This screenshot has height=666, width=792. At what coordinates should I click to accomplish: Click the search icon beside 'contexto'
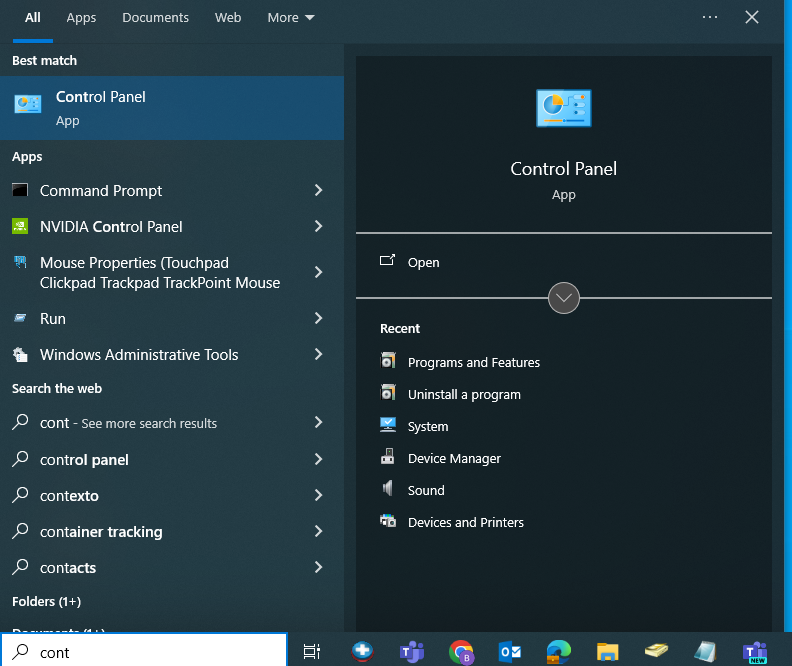pos(20,494)
